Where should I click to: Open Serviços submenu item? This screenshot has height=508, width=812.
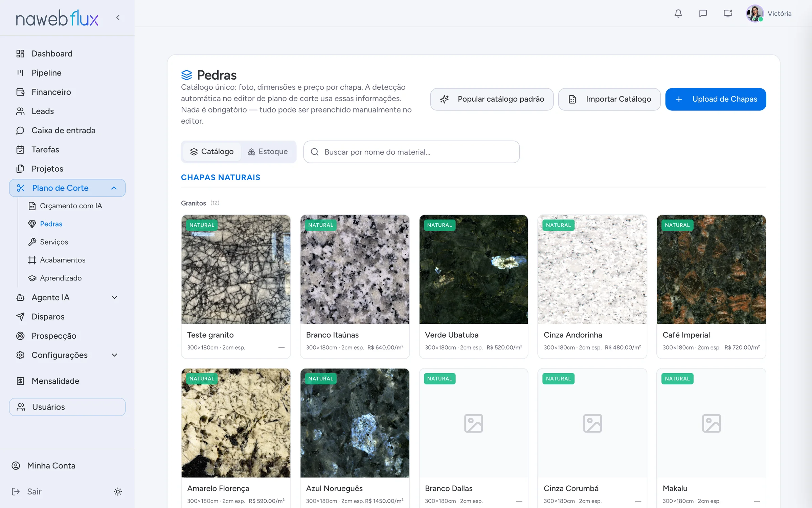[48, 242]
